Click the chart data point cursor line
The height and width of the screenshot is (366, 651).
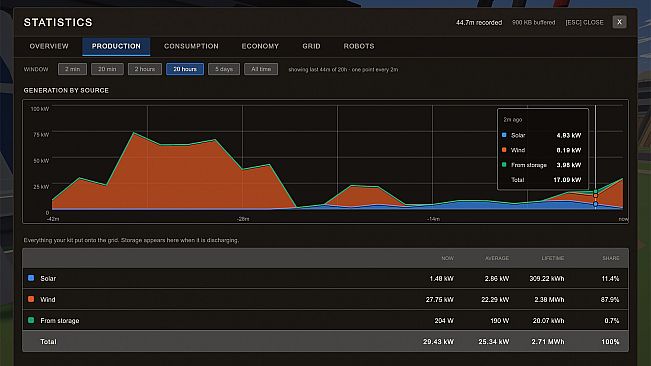click(x=595, y=158)
